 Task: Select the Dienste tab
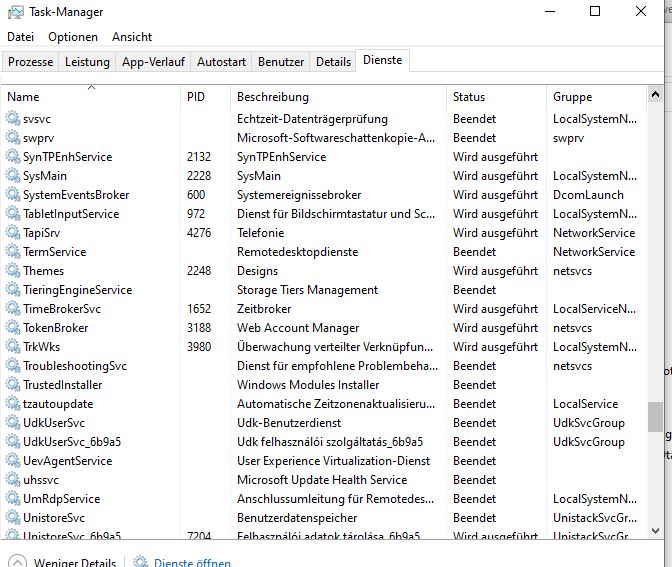383,60
